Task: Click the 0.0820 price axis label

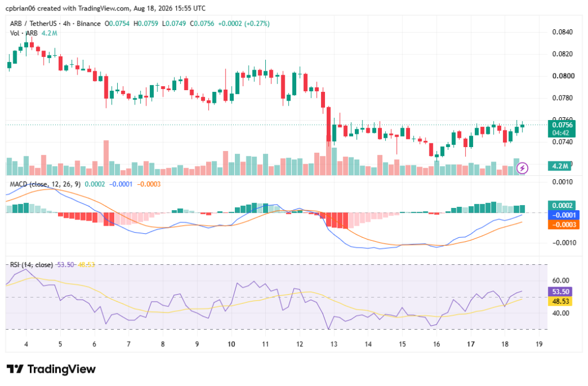Action: click(x=563, y=54)
